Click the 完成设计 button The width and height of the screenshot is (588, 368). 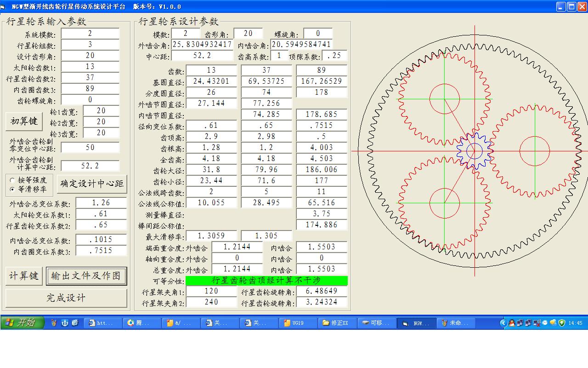[66, 298]
